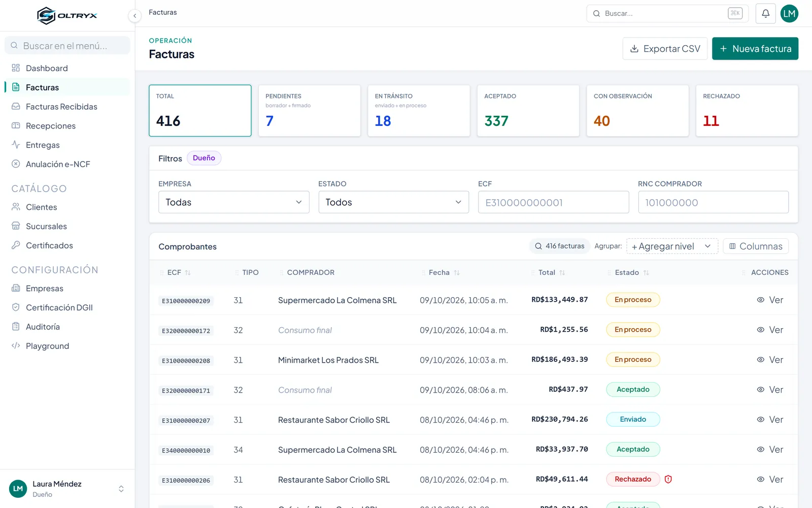Click the Playground code icon
The image size is (812, 508).
16,346
